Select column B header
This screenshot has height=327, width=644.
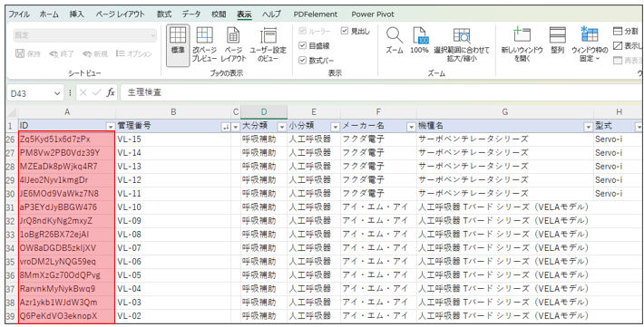click(x=173, y=112)
